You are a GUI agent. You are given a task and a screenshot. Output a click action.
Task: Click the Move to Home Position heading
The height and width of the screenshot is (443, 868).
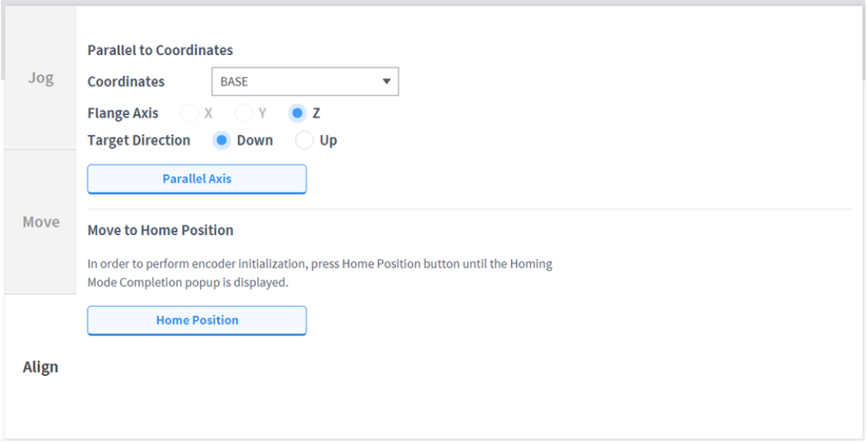coord(160,230)
